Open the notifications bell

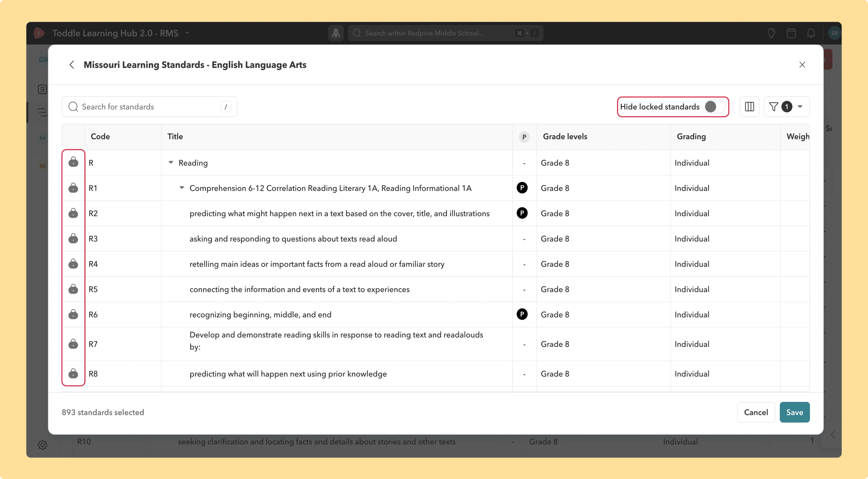click(x=811, y=33)
